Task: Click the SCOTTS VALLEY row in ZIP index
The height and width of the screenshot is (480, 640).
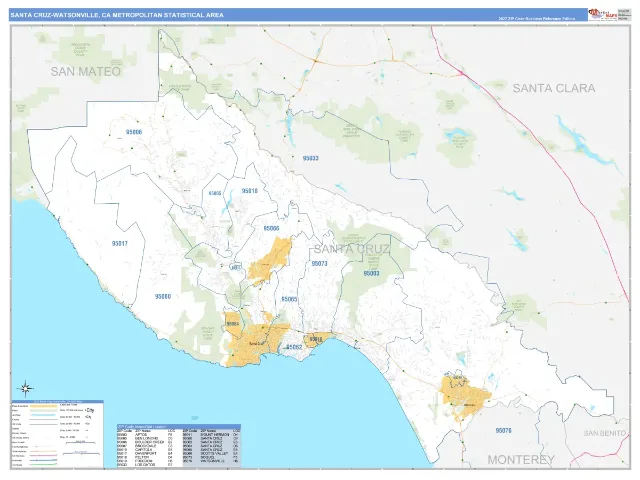Action: click(x=211, y=453)
